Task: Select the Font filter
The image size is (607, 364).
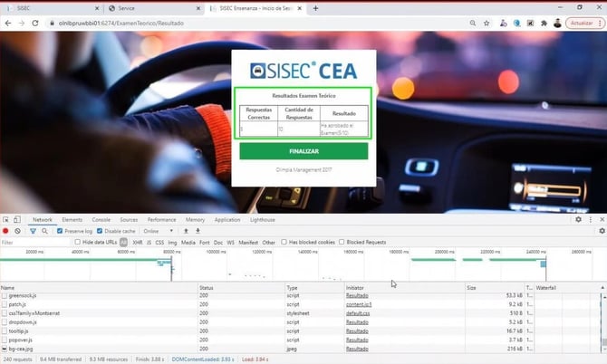Action: [x=205, y=243]
